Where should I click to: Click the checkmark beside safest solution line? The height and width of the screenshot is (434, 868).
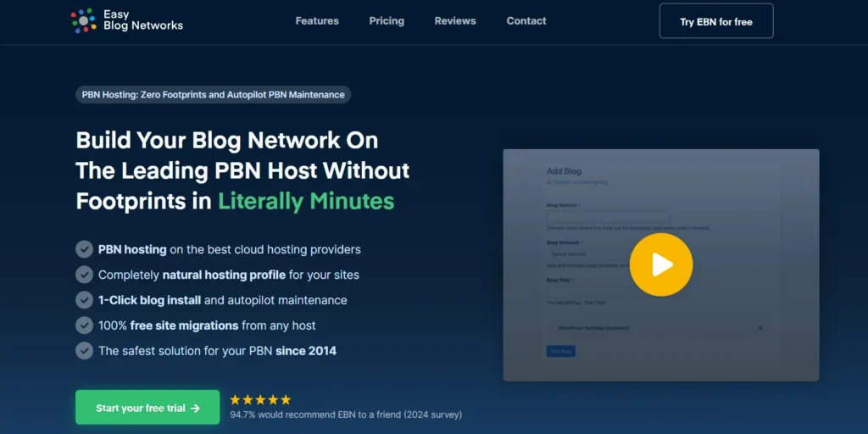[x=84, y=350]
